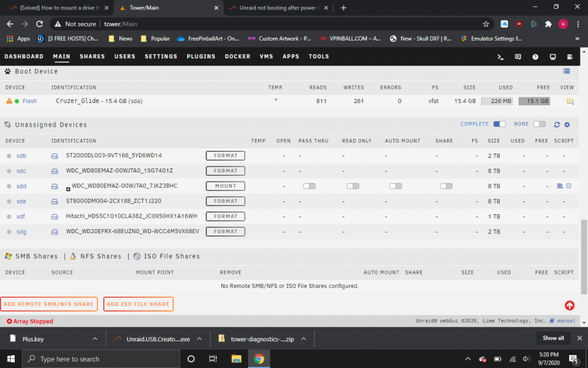
Task: Expand the Unraid.USB.Creator download options arrow
Action: pyautogui.click(x=199, y=339)
